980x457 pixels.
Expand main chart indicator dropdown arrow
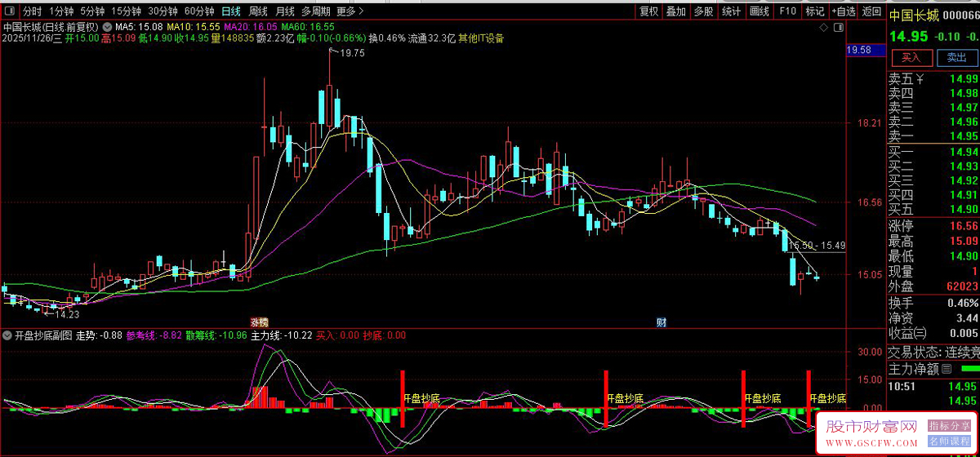(x=107, y=26)
